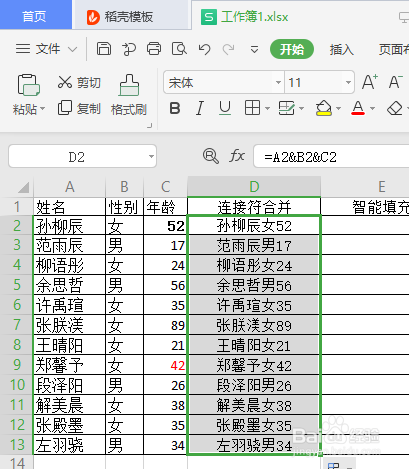
Task: Select column D header
Action: point(254,187)
